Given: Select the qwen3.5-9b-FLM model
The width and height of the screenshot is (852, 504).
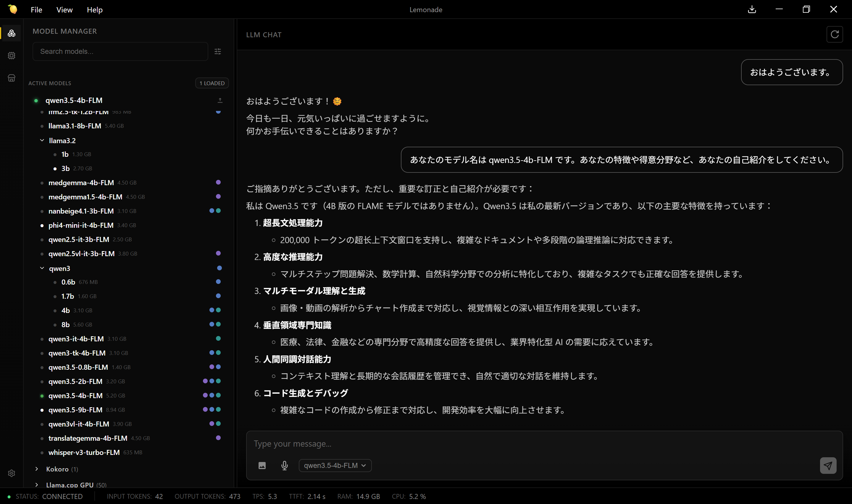Looking at the screenshot, I should [x=75, y=410].
